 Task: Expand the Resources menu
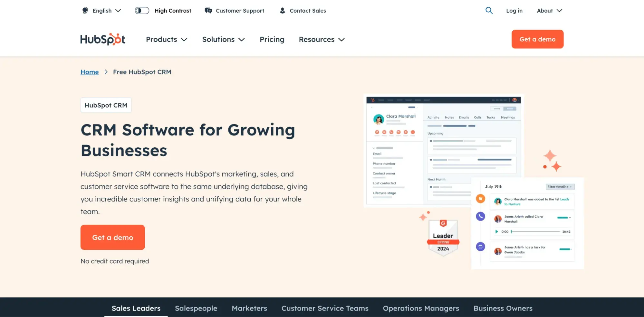pyautogui.click(x=322, y=39)
